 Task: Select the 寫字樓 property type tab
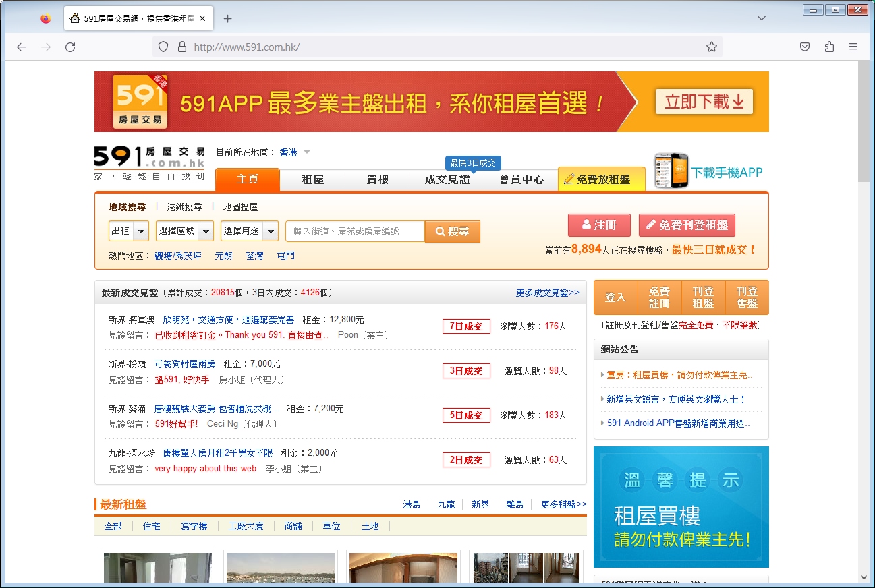pos(194,526)
